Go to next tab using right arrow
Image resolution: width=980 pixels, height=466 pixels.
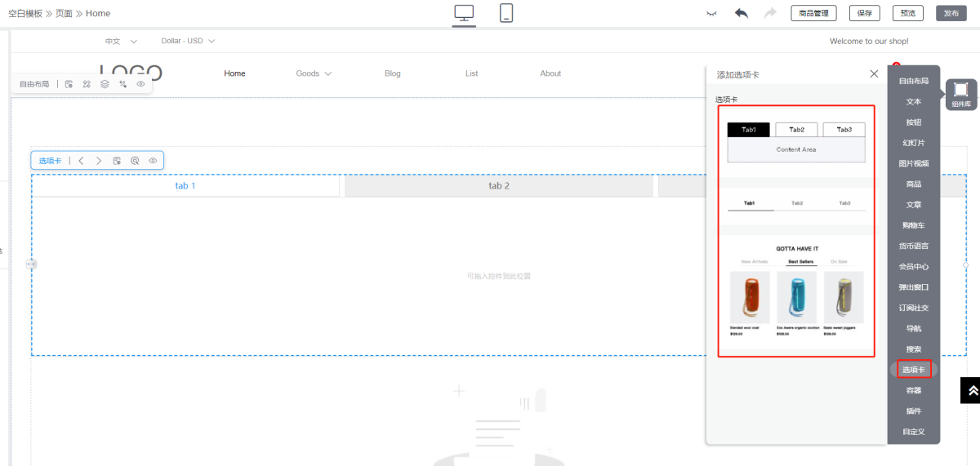99,161
